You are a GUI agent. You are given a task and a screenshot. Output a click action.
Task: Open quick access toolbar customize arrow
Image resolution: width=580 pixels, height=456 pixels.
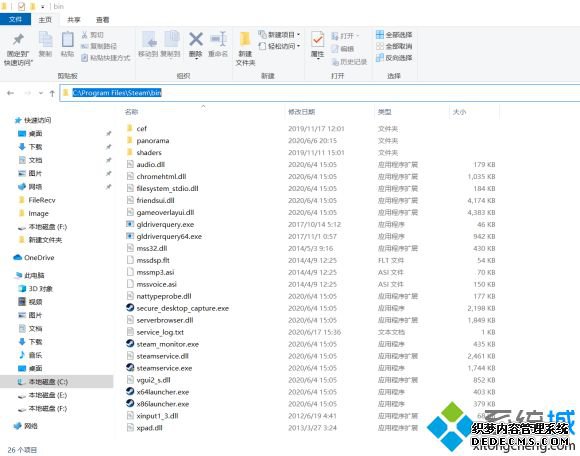point(43,7)
